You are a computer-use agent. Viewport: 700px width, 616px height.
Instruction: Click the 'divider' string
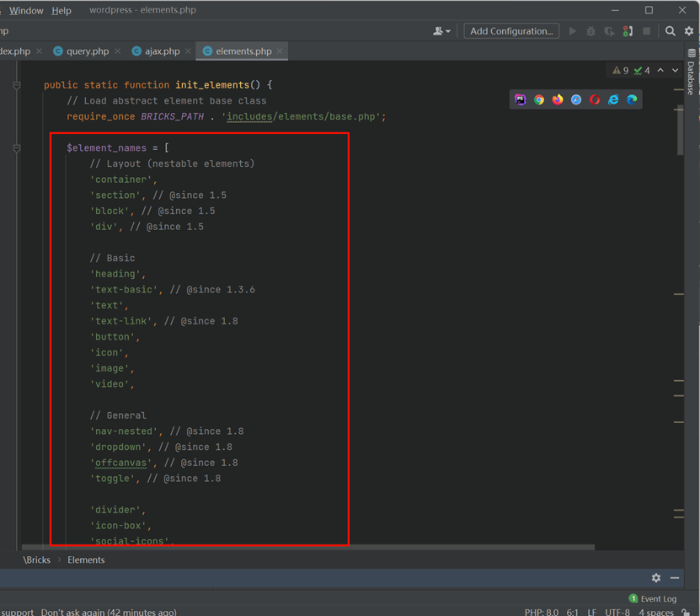point(115,510)
